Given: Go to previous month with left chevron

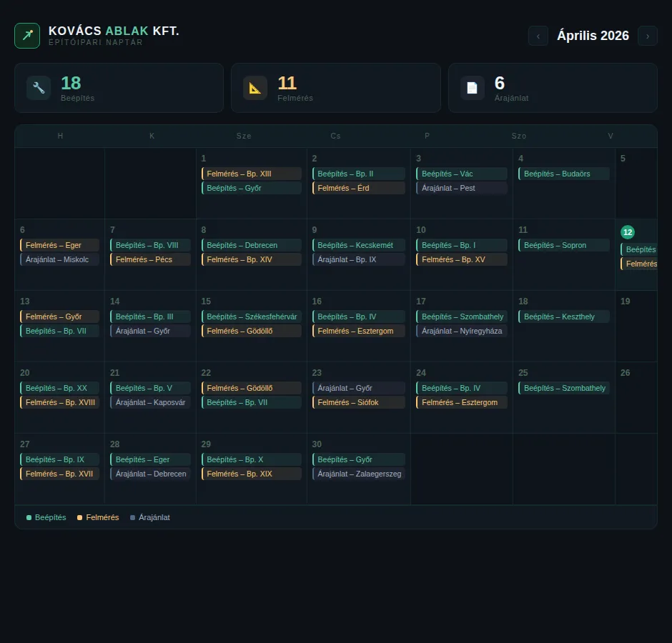Looking at the screenshot, I should [538, 36].
